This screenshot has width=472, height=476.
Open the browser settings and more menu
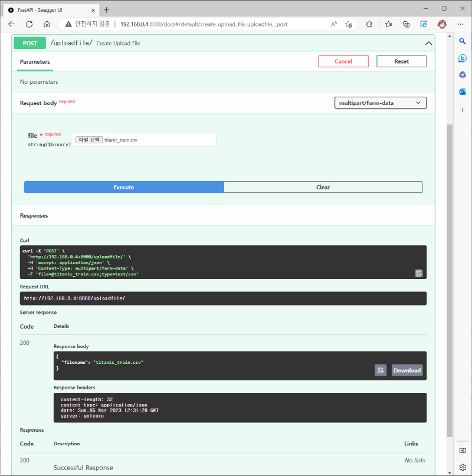coord(461,24)
